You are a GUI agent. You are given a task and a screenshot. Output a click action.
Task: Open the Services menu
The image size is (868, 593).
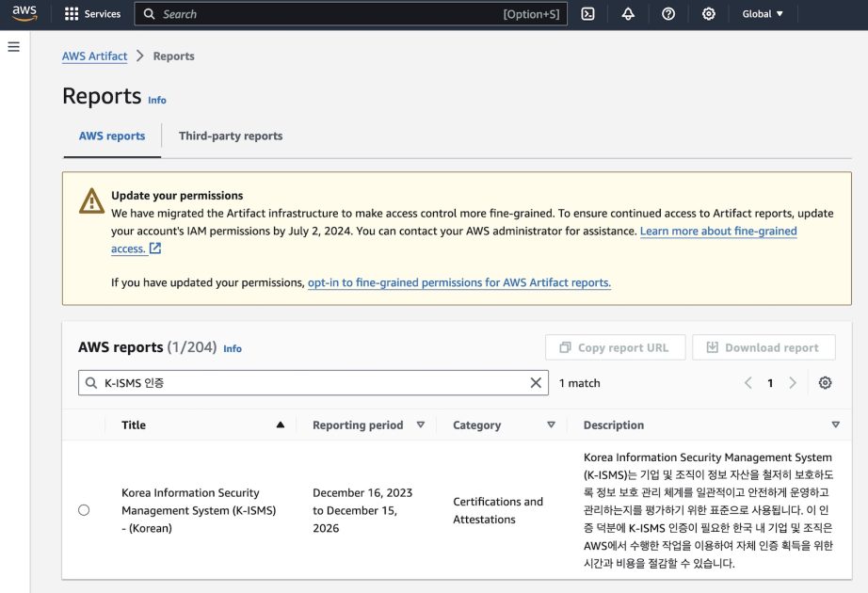tap(91, 13)
